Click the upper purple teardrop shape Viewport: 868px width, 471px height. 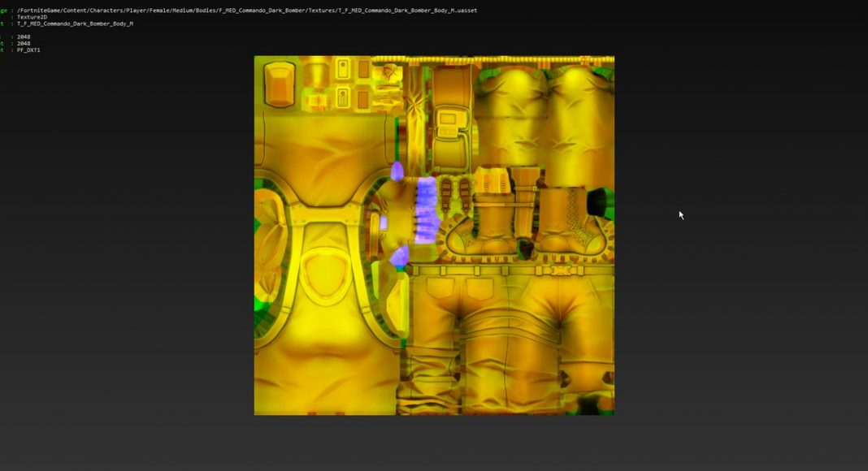397,171
